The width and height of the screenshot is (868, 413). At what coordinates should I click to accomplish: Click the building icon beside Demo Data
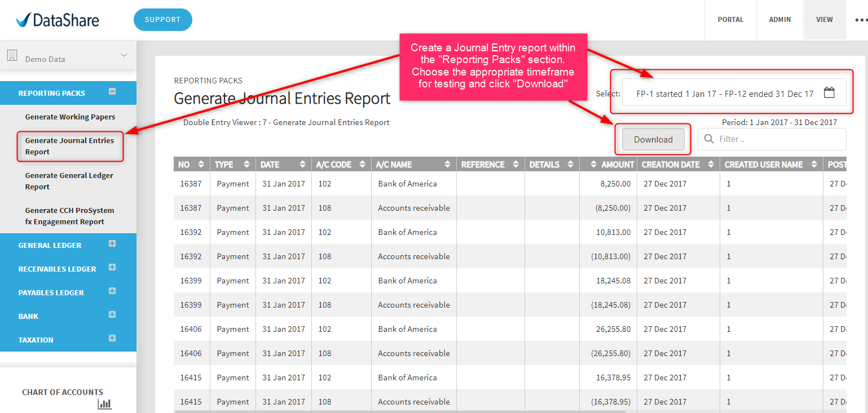click(x=11, y=55)
